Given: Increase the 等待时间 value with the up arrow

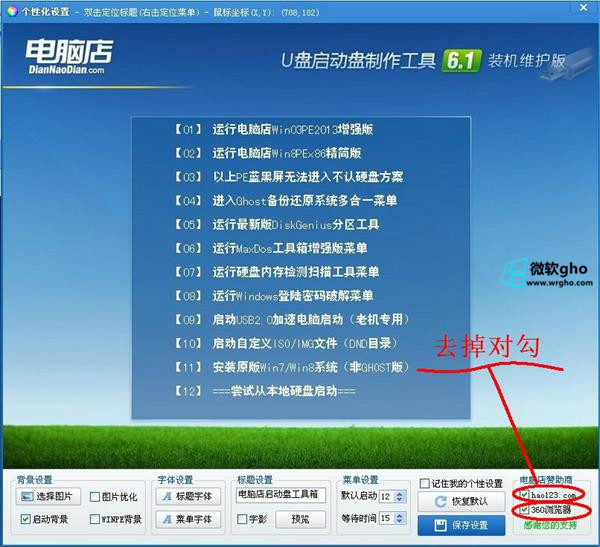Looking at the screenshot, I should [399, 515].
